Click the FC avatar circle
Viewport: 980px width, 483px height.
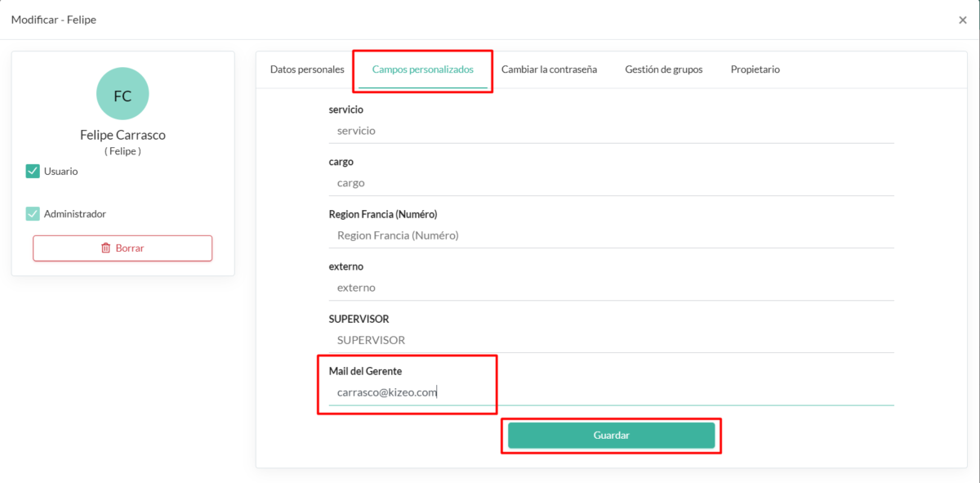122,94
